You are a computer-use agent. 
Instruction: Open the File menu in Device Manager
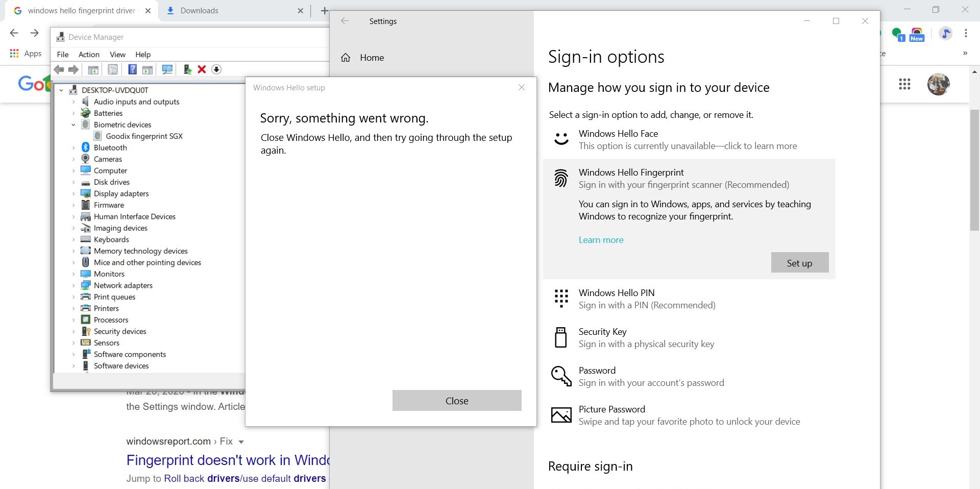point(63,55)
